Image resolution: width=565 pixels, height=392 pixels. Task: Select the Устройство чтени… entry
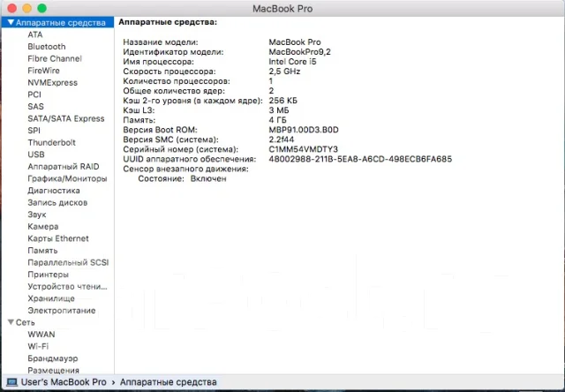coord(67,286)
